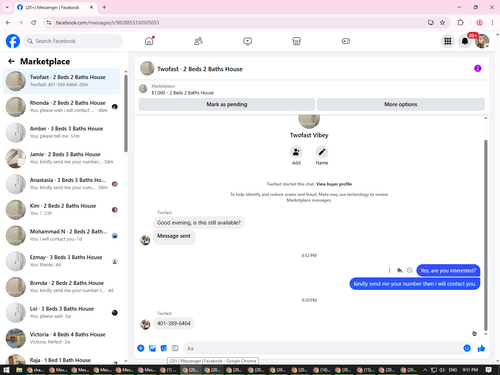This screenshot has width=500, height=375.
Task: Click the Add people icon
Action: coord(296,152)
